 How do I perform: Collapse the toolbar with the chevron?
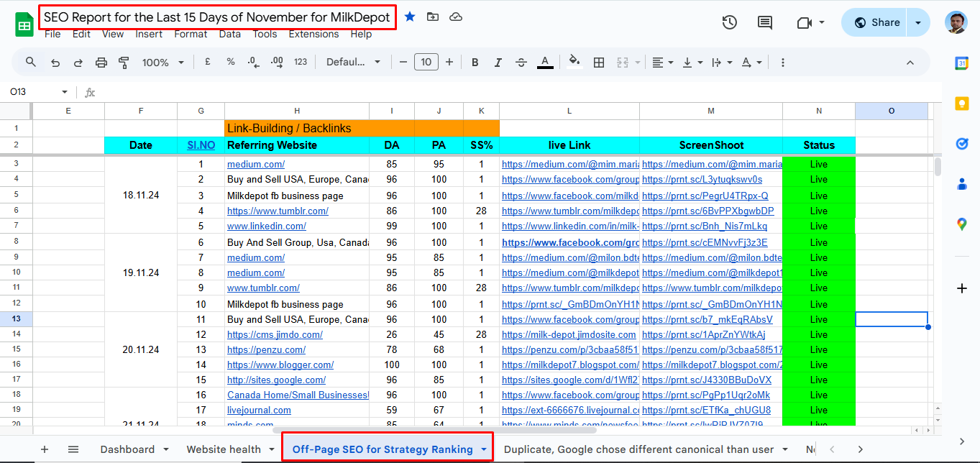tap(910, 63)
